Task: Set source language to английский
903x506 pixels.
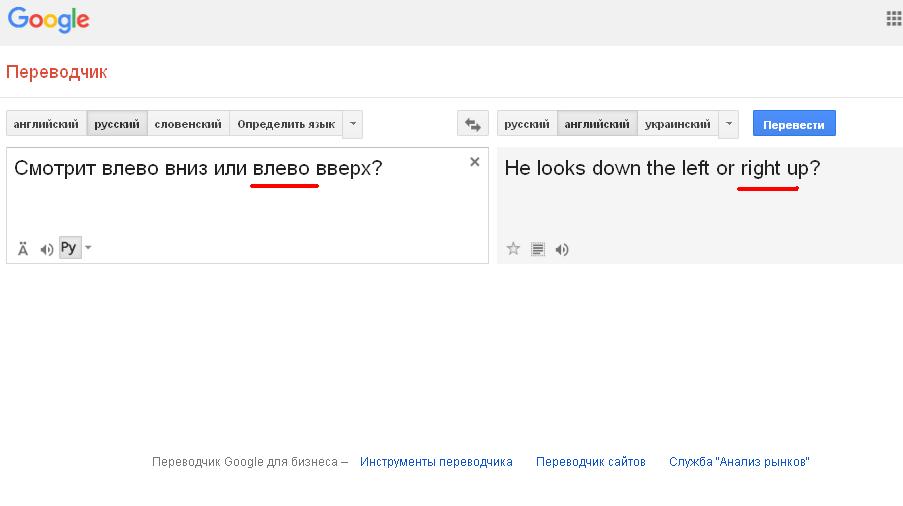Action: click(46, 124)
